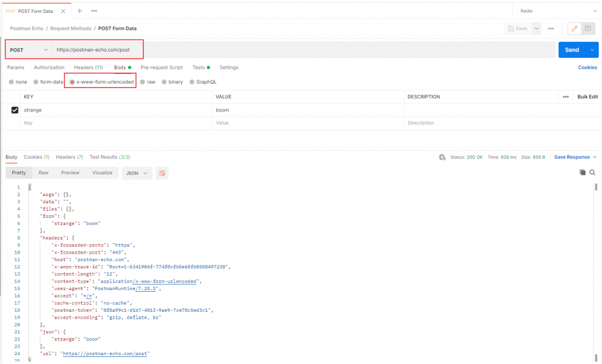This screenshot has height=364, width=602.
Task: Open a new request tab with plus icon
Action: tap(79, 11)
